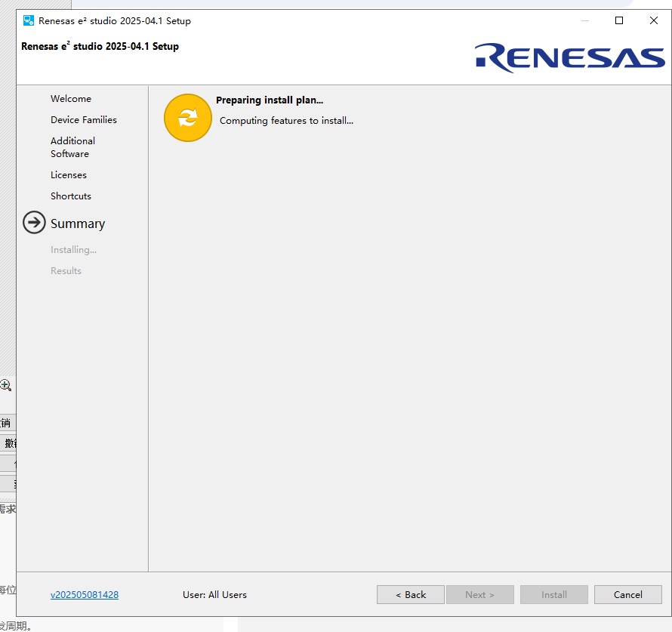Click the 'Computing features to install...' status
Screen dimensions: 672x632
286,121
